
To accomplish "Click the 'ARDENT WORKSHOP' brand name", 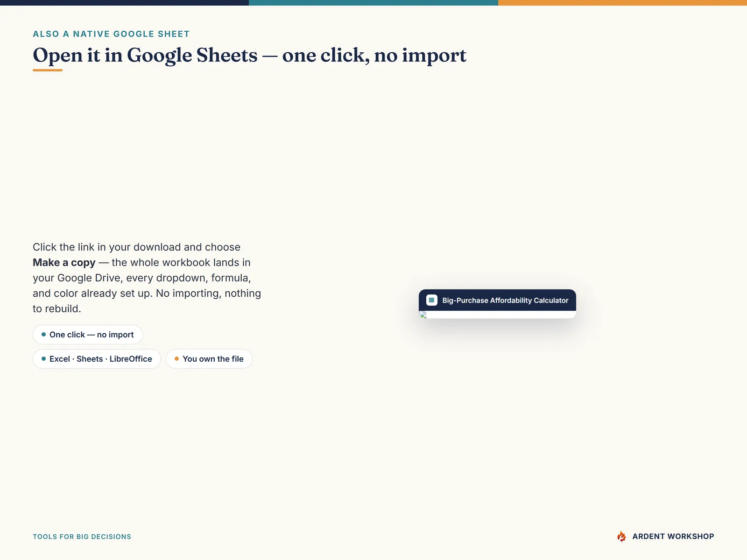I will click(673, 536).
